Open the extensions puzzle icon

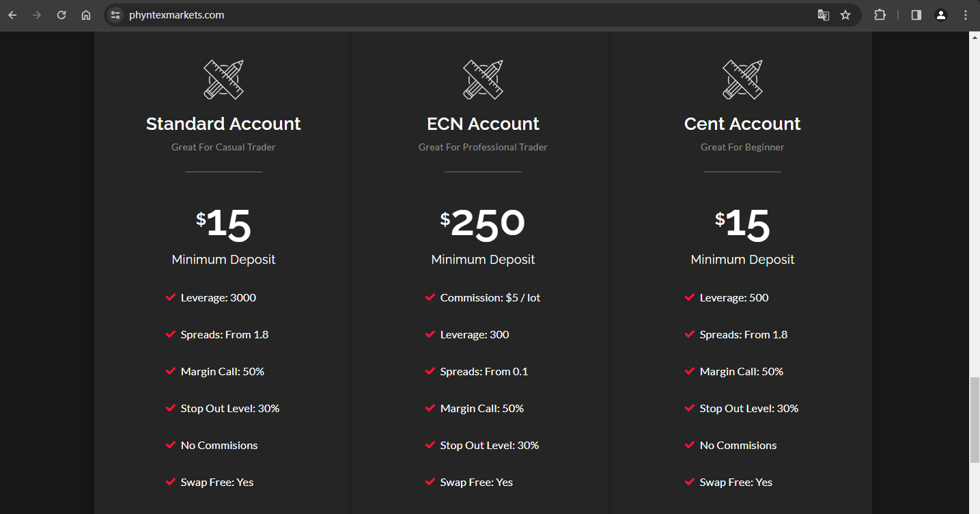pos(880,15)
